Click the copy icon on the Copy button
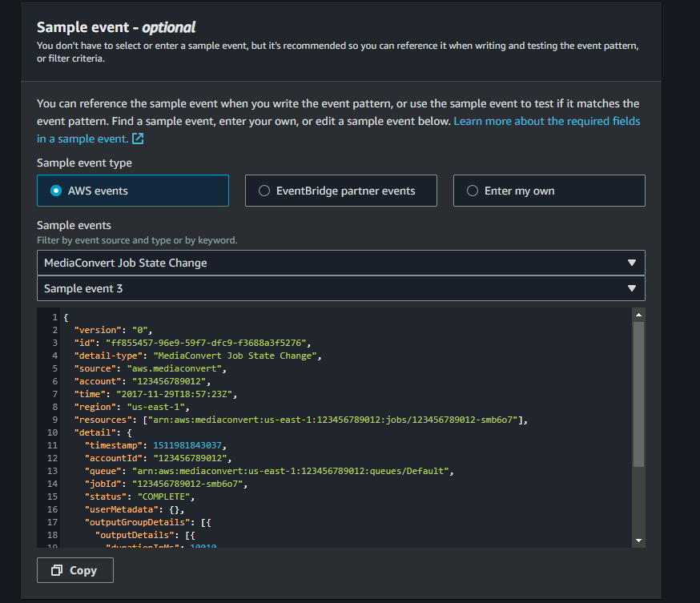This screenshot has width=700, height=603. click(x=57, y=570)
